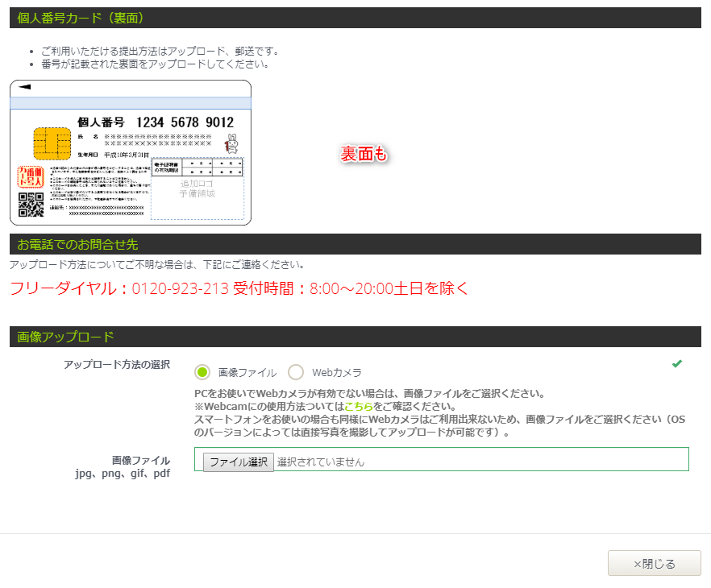Click the 選択されていません file field
This screenshot has height=588, width=711.
[321, 462]
